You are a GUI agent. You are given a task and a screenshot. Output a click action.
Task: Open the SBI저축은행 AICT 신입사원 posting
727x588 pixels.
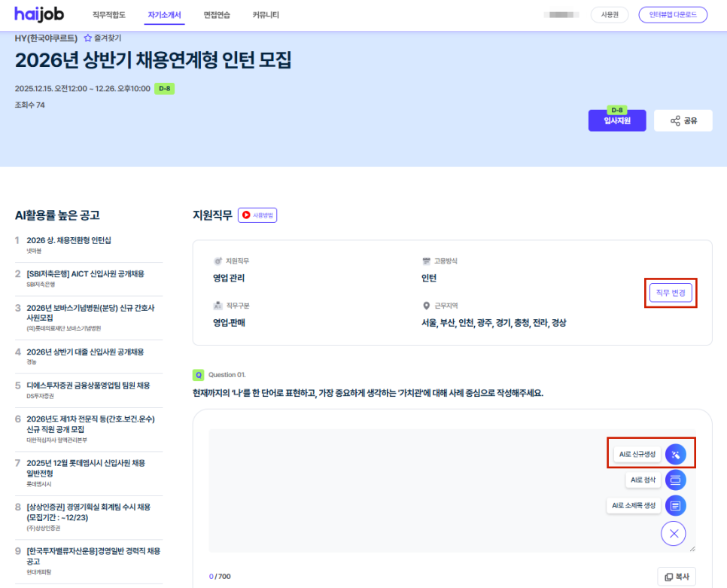click(85, 273)
